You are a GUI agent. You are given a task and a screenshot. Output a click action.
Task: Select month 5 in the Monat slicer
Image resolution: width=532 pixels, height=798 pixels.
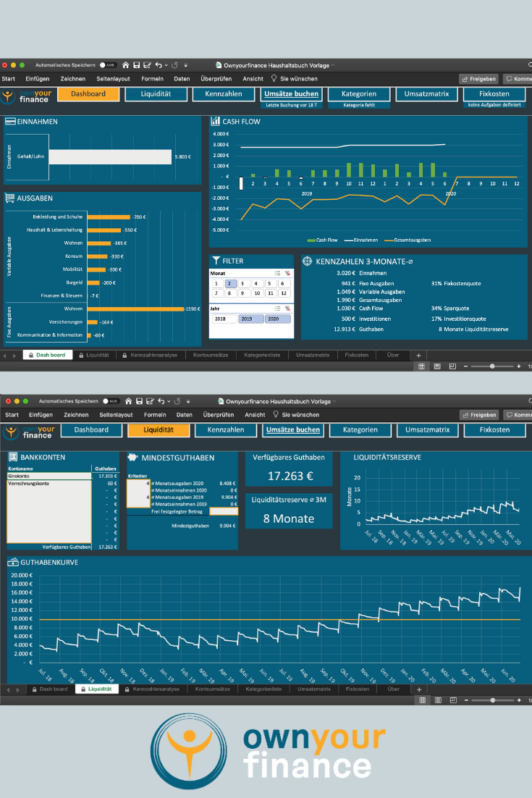269,284
